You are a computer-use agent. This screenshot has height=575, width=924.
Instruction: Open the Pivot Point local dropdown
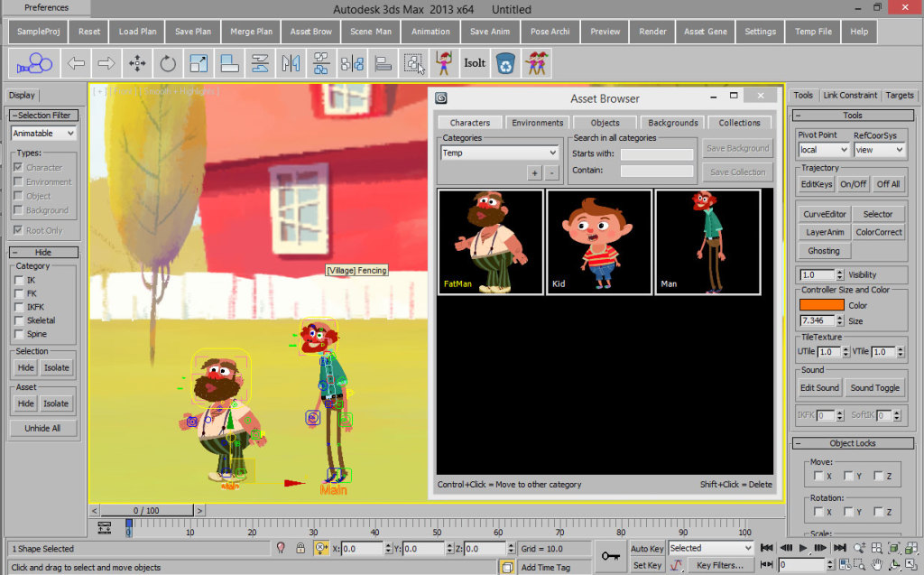pyautogui.click(x=824, y=150)
